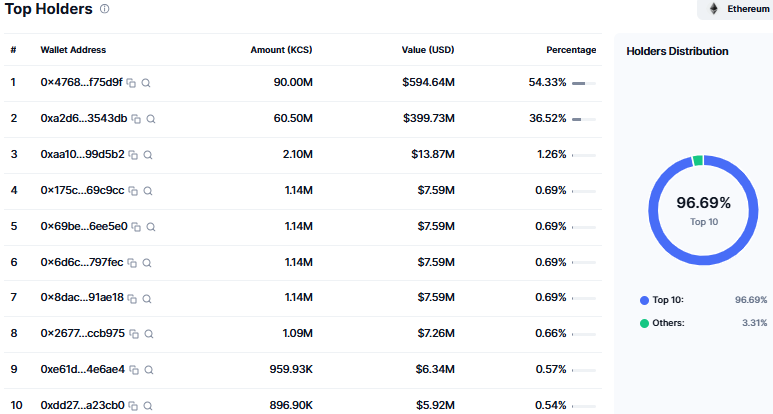Image resolution: width=773 pixels, height=414 pixels.
Task: Click the green Others legend dot
Action: click(644, 323)
